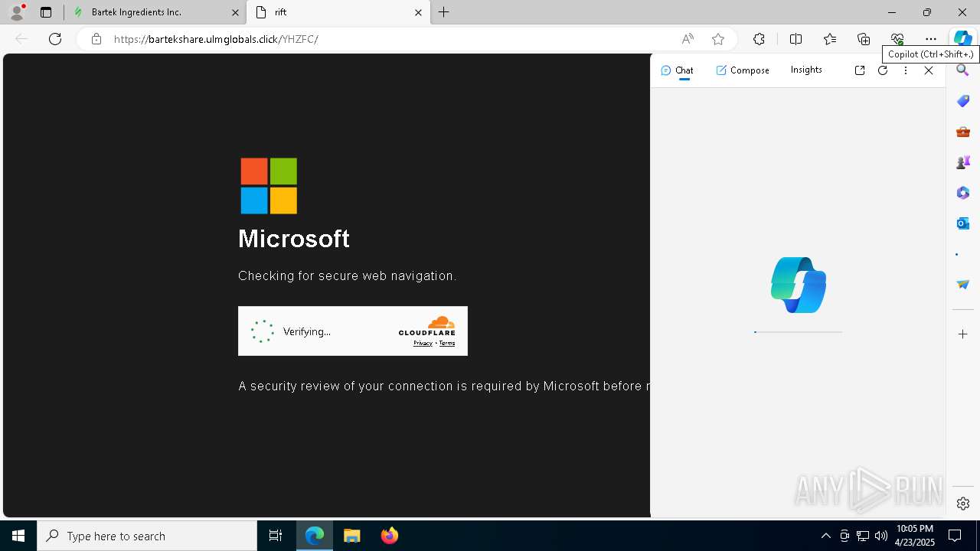Open tab actions menu icon
This screenshot has height=551, width=980.
click(x=46, y=12)
